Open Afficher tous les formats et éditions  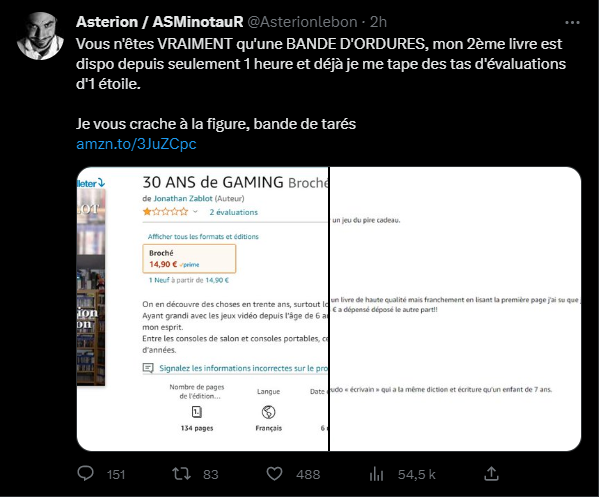(203, 236)
